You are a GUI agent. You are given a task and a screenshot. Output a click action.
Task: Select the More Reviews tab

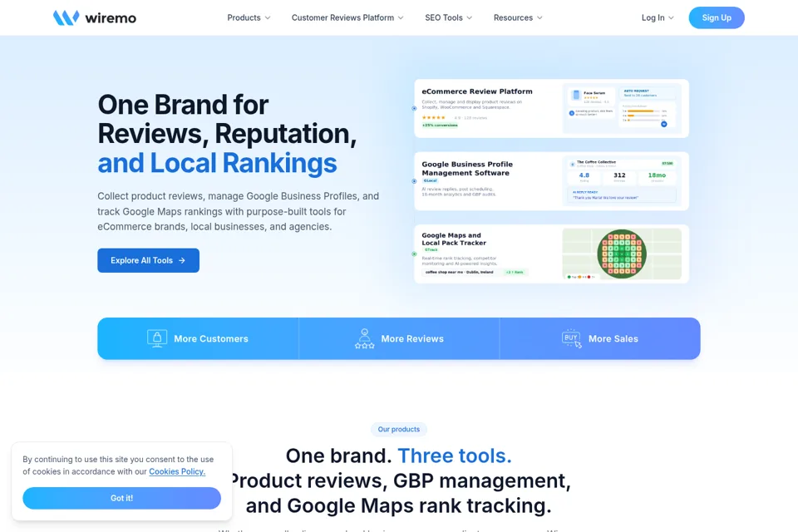399,338
